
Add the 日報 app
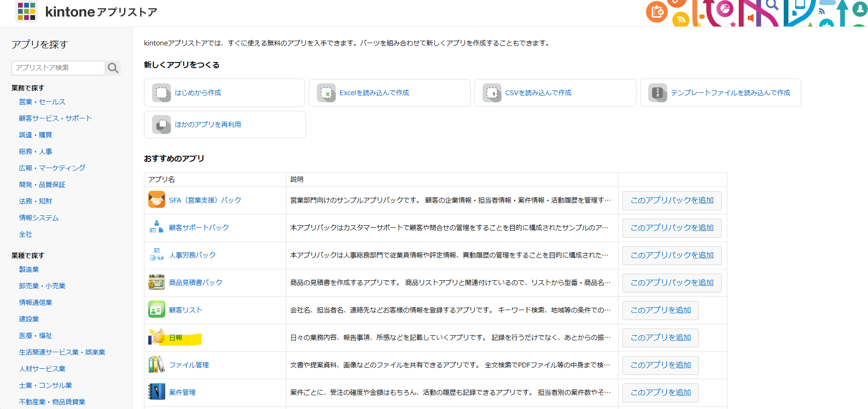tap(661, 338)
